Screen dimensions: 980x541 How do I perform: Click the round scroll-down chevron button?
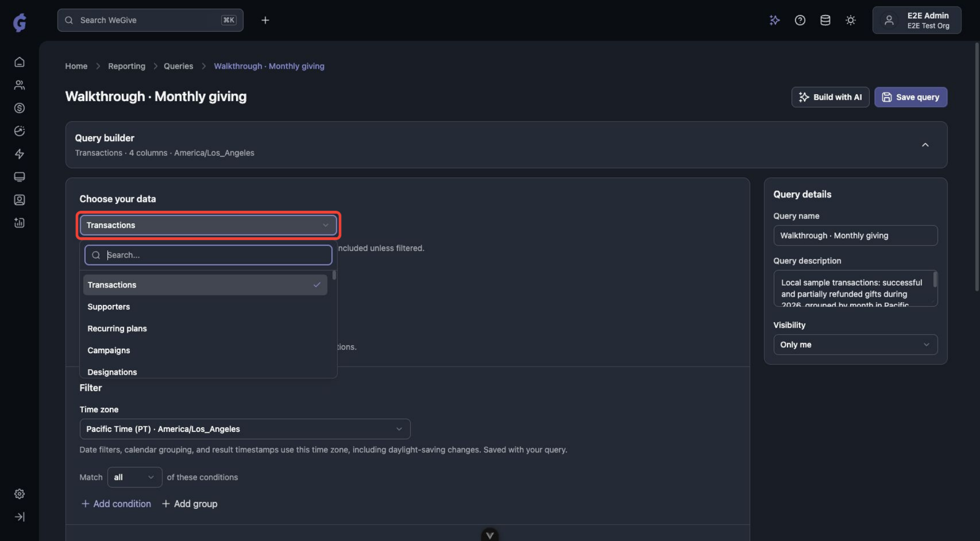(490, 534)
